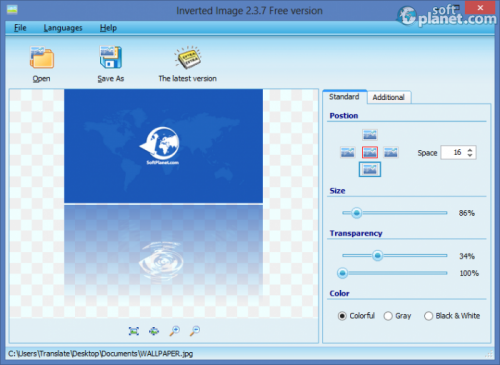Zoom out of the preview image
Screen dimensions: 500x365
195,331
